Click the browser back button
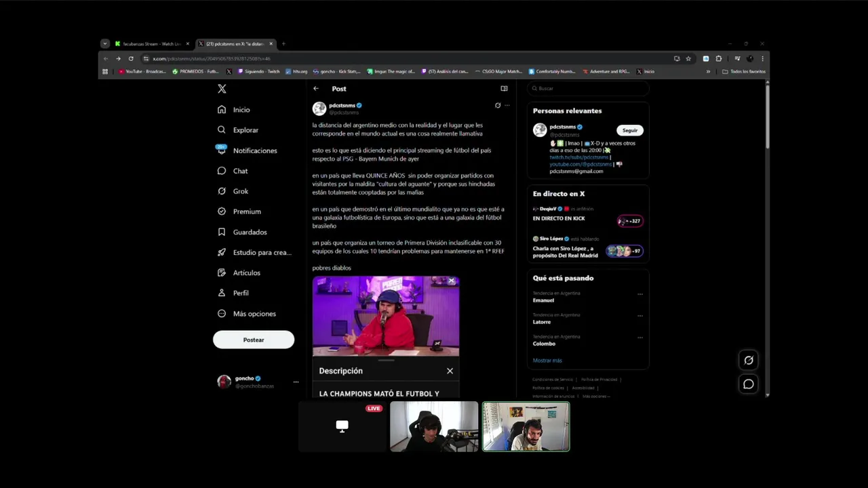The image size is (868, 488). point(105,59)
